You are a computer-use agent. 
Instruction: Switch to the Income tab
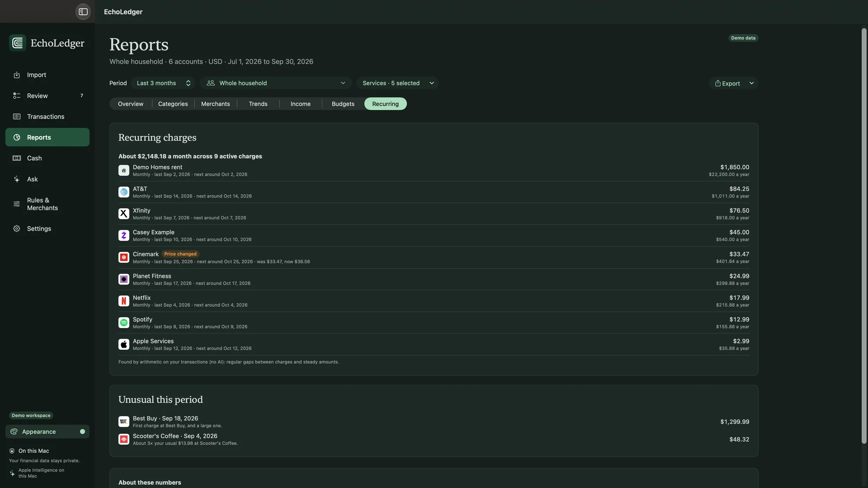(301, 104)
